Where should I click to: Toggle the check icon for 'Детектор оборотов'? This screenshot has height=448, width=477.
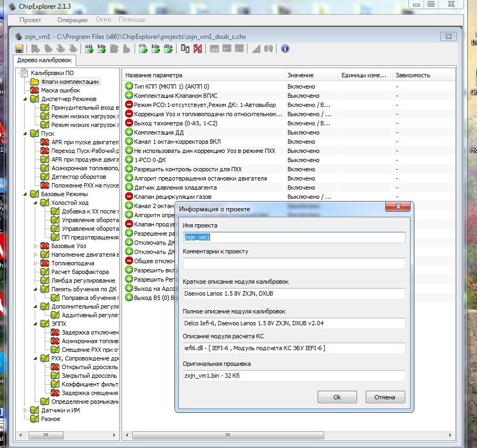pos(45,177)
